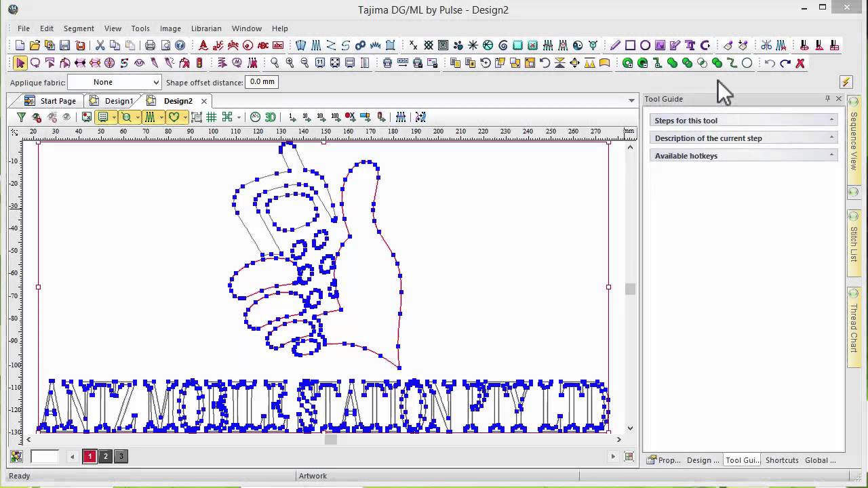Expand Description of the current step
Screen dimensions: 868x488
click(744, 138)
